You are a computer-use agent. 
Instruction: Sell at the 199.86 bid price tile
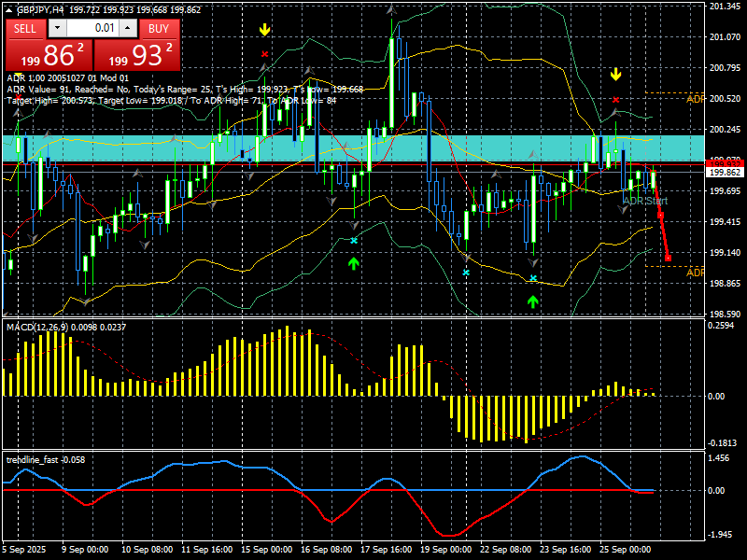click(49, 55)
